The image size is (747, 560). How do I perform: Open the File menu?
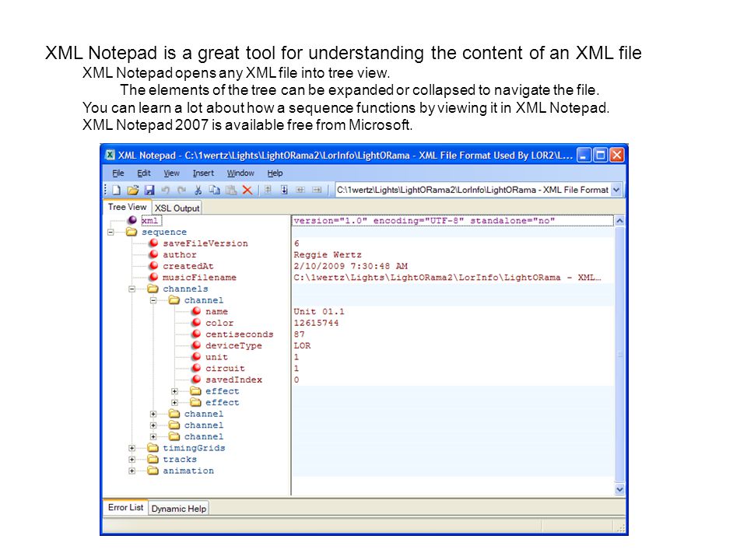pos(118,173)
